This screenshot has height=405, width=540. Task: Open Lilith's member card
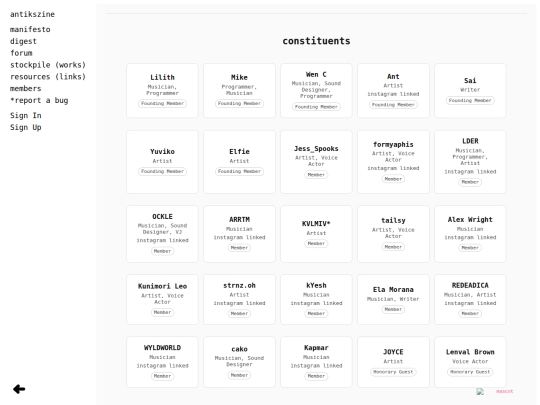(x=162, y=91)
